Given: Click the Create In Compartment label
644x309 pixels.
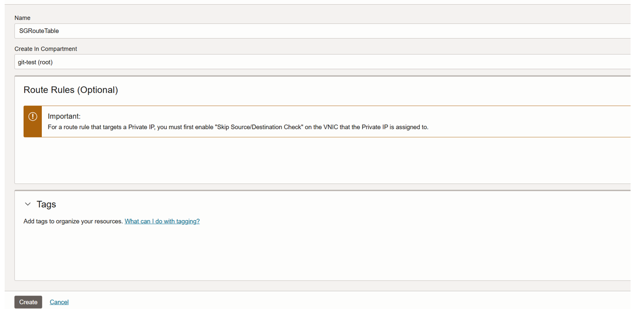Looking at the screenshot, I should [x=45, y=49].
